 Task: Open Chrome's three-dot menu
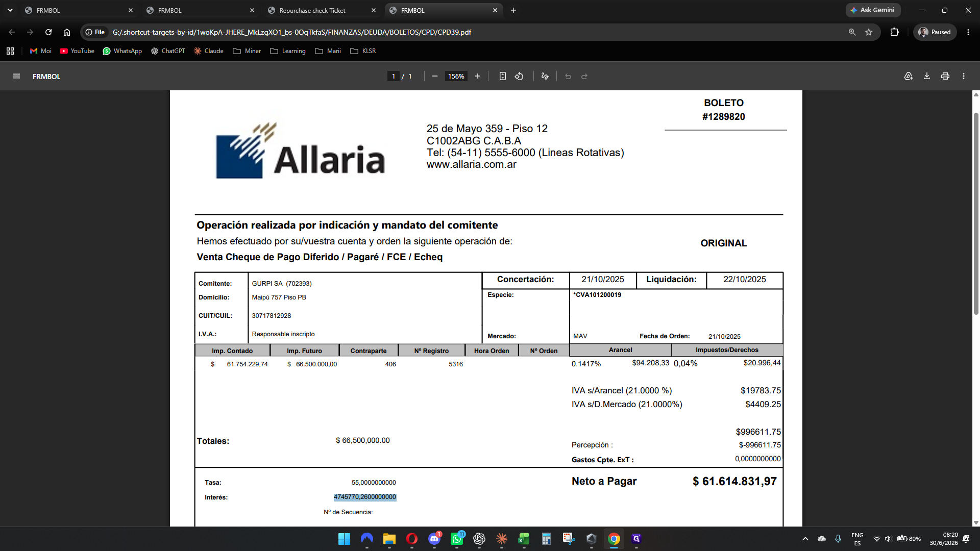(x=968, y=32)
